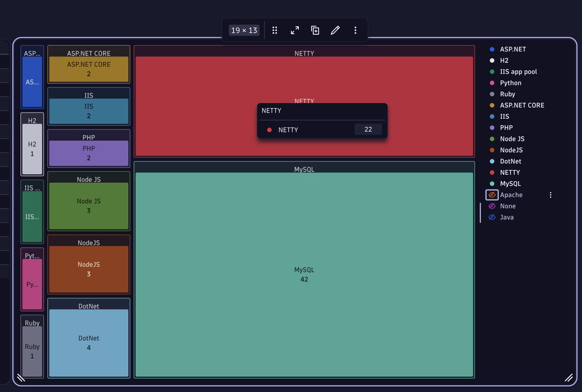Click the Node JS legend color dot

tap(492, 139)
